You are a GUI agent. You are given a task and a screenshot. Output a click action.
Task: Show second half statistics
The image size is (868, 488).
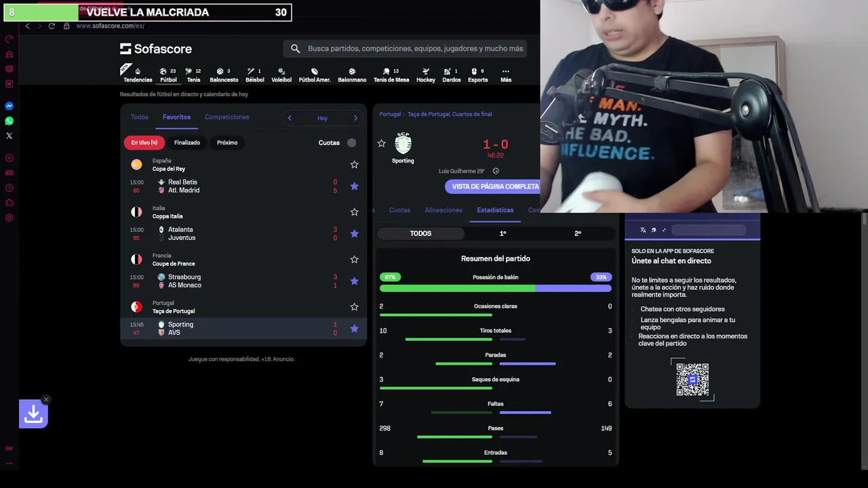click(x=578, y=233)
